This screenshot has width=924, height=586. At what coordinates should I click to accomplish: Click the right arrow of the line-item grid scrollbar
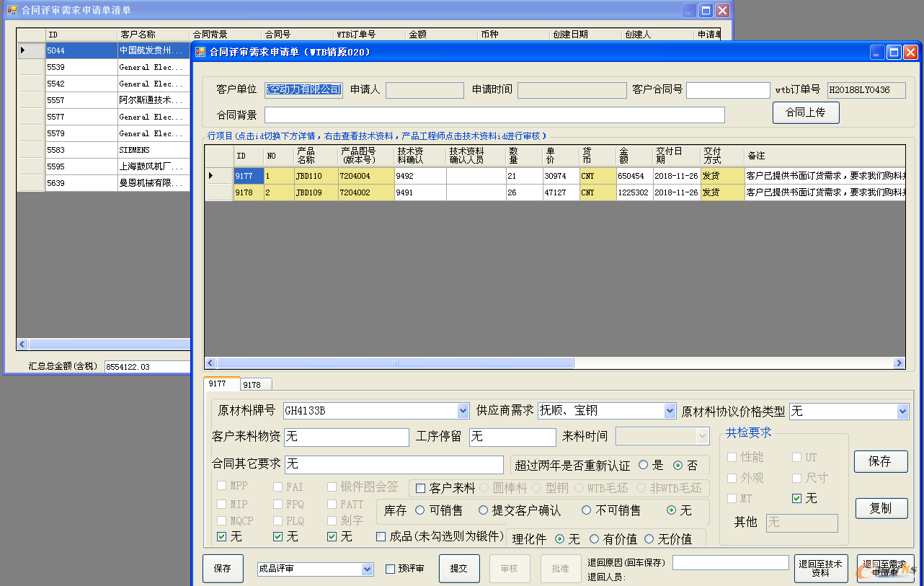[x=899, y=363]
